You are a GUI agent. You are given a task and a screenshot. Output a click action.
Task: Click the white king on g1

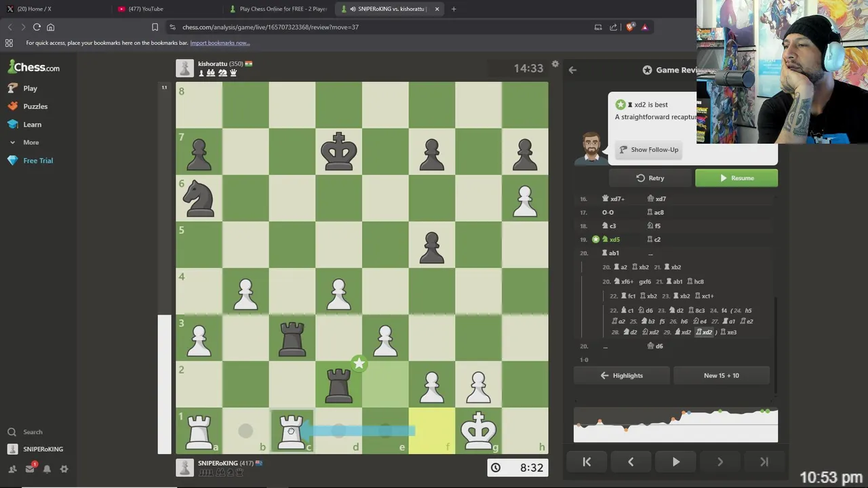pos(478,430)
